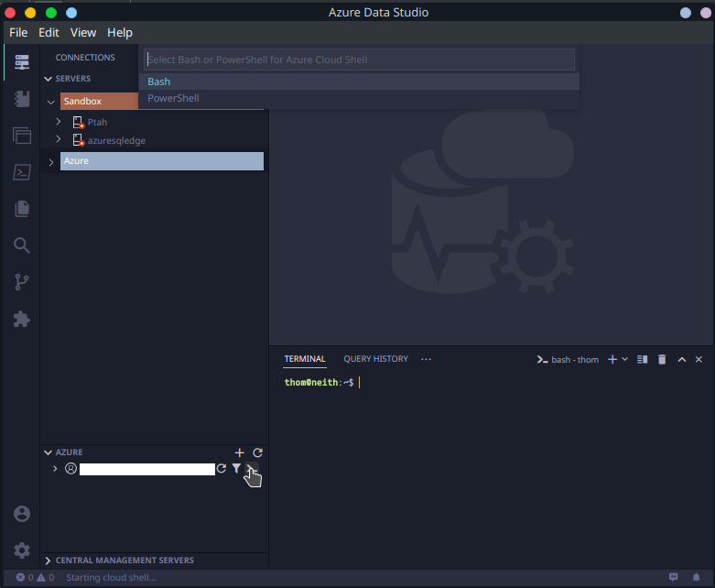Open the Source Control branch icon
715x588 pixels.
coord(21,282)
